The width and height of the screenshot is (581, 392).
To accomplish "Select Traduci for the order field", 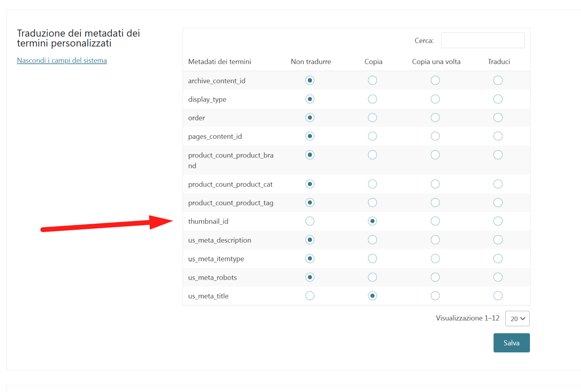I will coord(498,118).
